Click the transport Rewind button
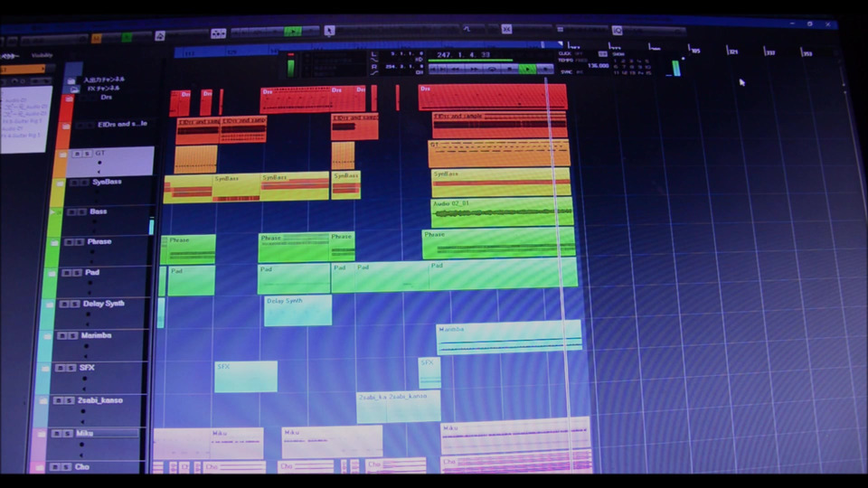 pos(456,70)
